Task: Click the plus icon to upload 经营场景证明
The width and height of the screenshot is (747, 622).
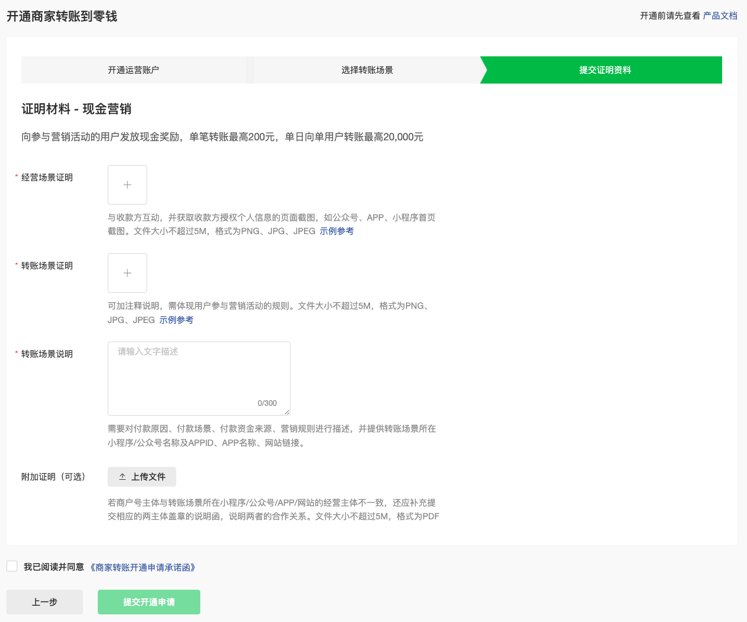Action: tap(127, 185)
